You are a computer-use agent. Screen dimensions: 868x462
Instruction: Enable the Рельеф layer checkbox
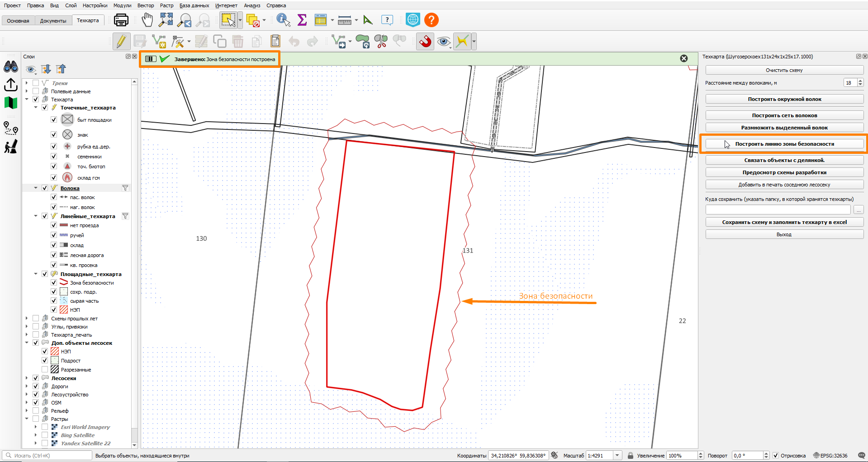[36, 410]
